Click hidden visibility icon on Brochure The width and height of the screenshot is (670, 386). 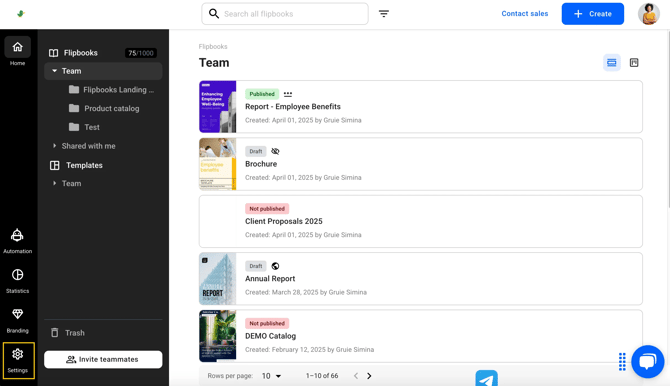tap(275, 151)
